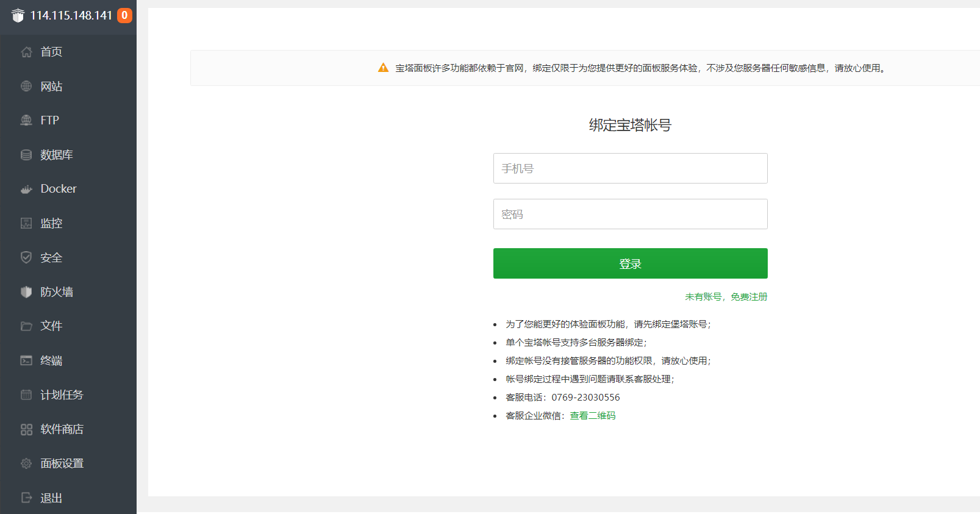Viewport: 980px width, 514px height.
Task: Open the 面板设置 menu label
Action: (62, 463)
